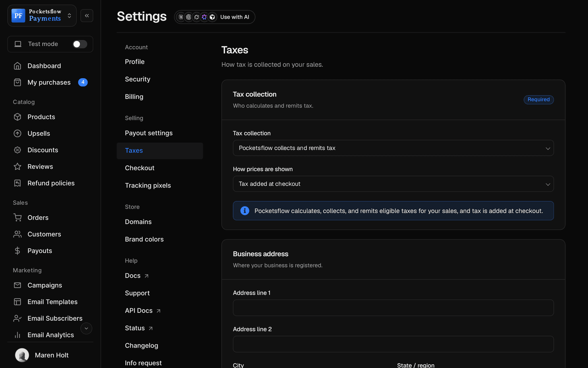Open the Pocketsflow Payments workspace switcher

tap(42, 16)
